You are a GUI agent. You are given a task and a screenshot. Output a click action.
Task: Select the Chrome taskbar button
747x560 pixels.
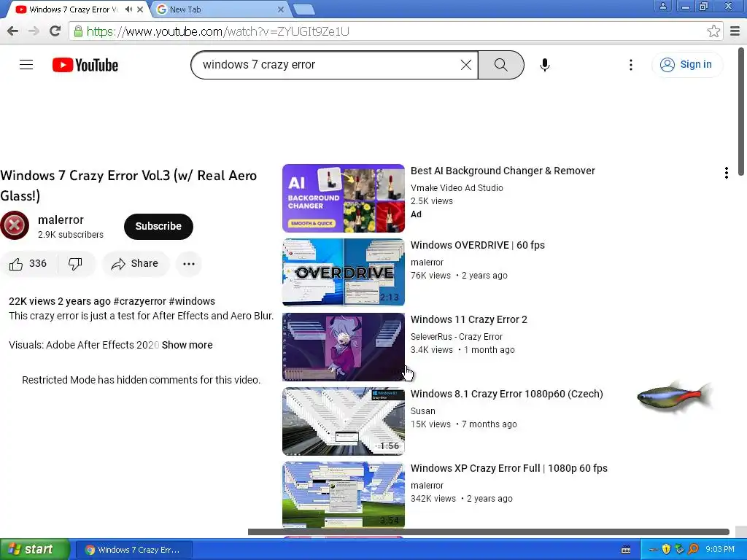pos(134,550)
